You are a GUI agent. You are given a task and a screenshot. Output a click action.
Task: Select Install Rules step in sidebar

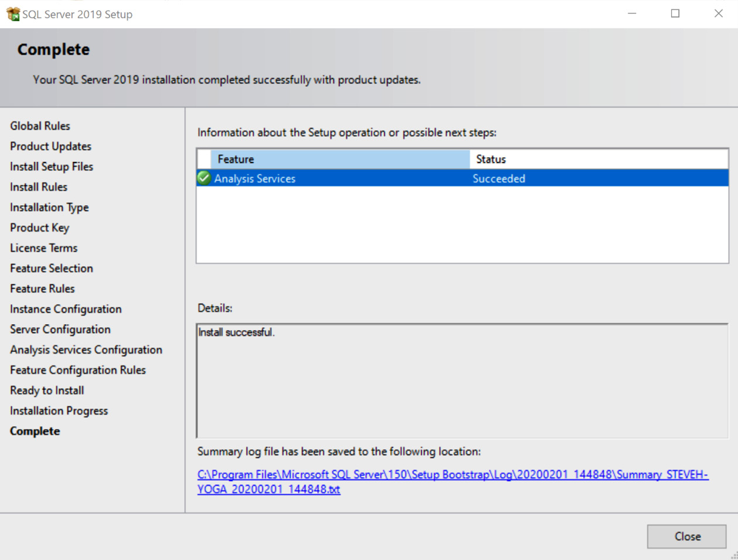[39, 187]
